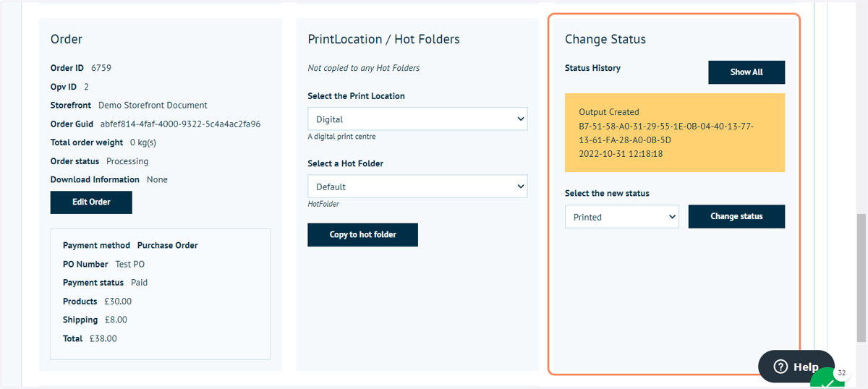This screenshot has height=389, width=868.
Task: Open the Hot Folder dropdown showing Default
Action: tap(417, 187)
